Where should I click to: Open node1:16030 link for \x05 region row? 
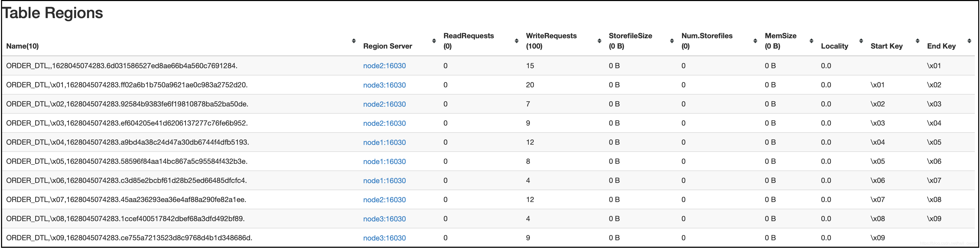click(384, 161)
